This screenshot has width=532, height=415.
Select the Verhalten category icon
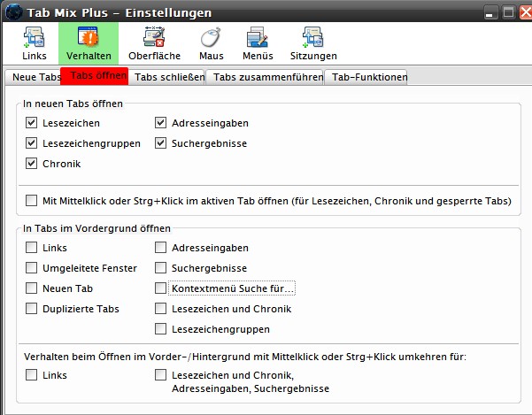[x=89, y=43]
